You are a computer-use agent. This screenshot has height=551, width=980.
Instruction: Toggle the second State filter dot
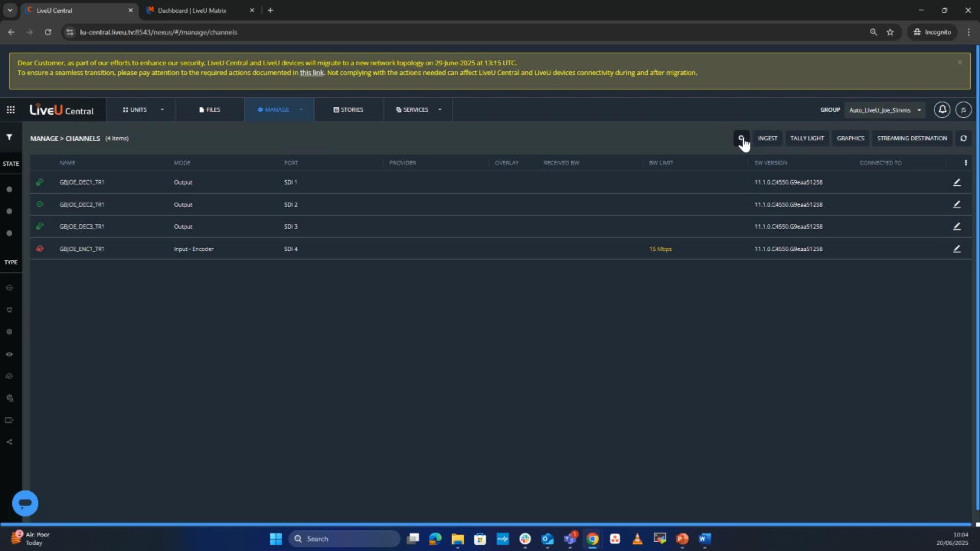click(9, 211)
